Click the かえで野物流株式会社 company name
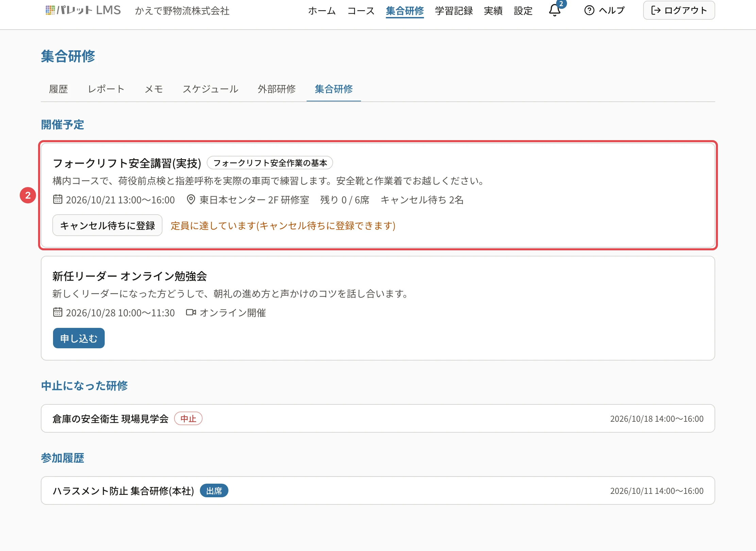Viewport: 756px width, 551px height. coord(182,11)
